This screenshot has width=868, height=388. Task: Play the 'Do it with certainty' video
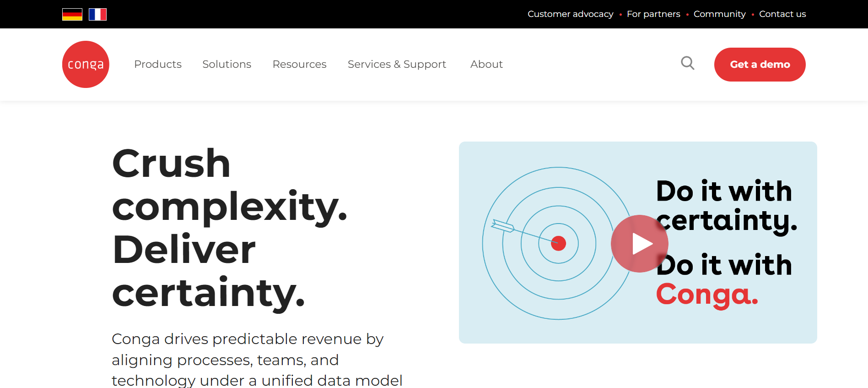(639, 244)
